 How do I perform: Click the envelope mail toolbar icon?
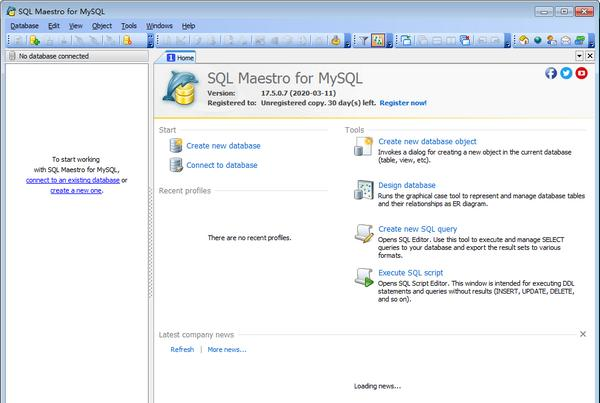(x=566, y=40)
